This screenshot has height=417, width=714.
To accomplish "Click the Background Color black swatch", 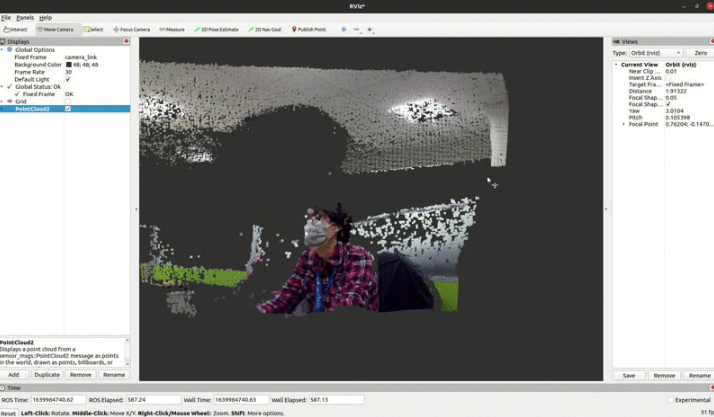I will click(69, 65).
